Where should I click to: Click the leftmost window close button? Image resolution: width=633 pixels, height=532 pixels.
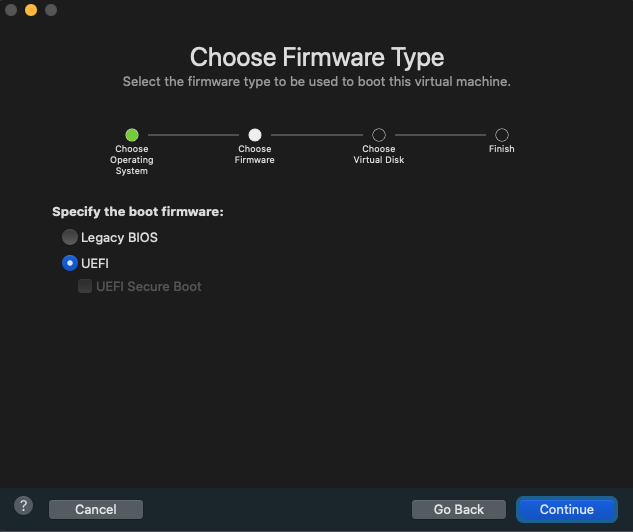click(11, 10)
